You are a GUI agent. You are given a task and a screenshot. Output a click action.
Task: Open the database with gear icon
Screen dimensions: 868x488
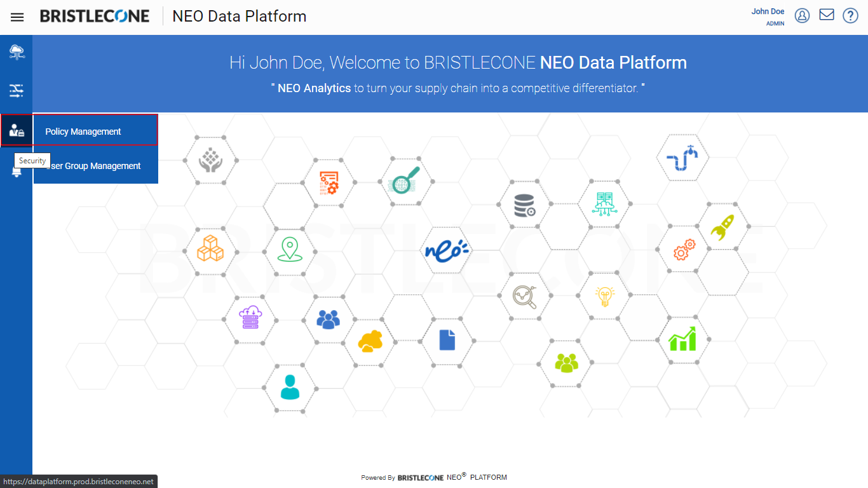[525, 206]
